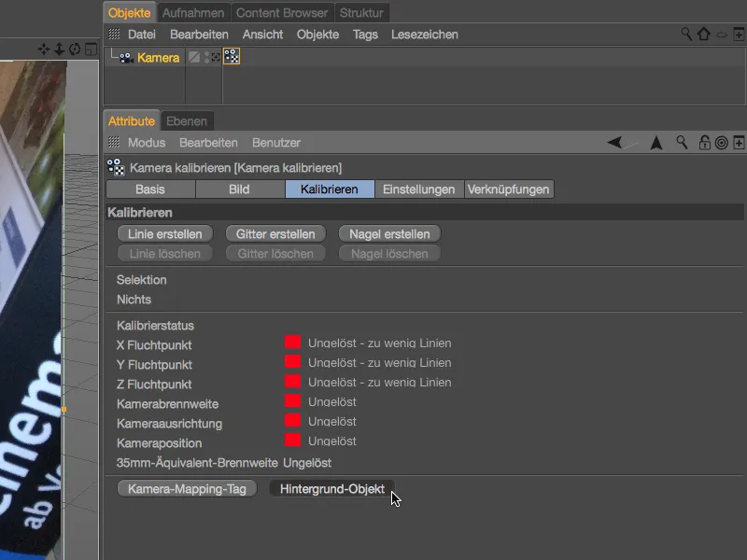Click viewport rotate camera icon
Image resolution: width=747 pixels, height=560 pixels.
(75, 49)
